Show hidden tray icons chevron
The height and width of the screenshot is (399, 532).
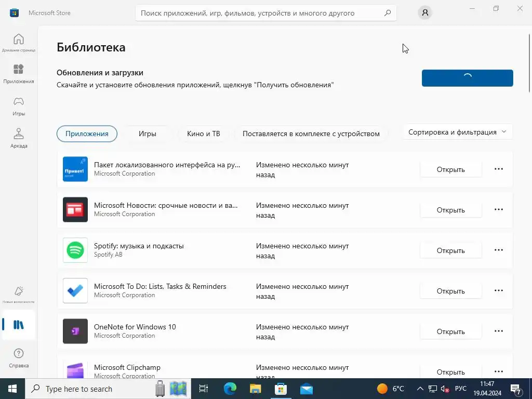click(x=420, y=389)
